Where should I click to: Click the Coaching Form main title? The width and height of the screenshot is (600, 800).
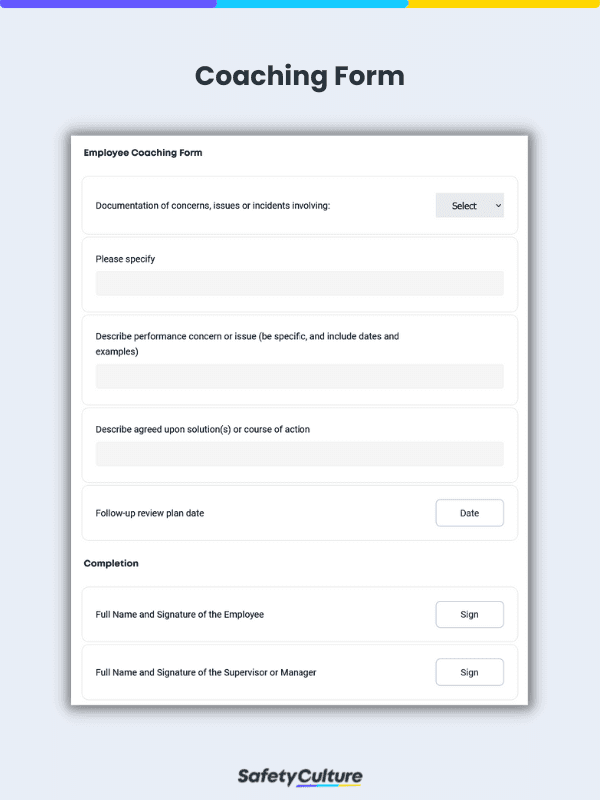[300, 76]
